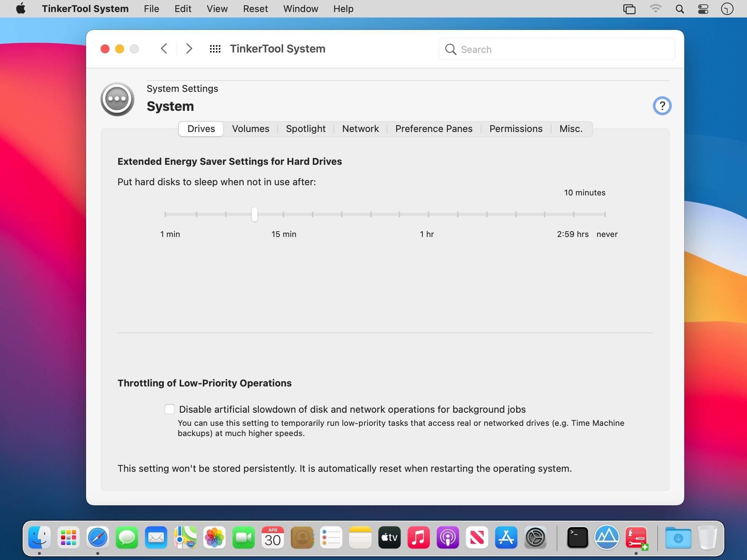Open the Help menu
The height and width of the screenshot is (560, 747).
[343, 9]
